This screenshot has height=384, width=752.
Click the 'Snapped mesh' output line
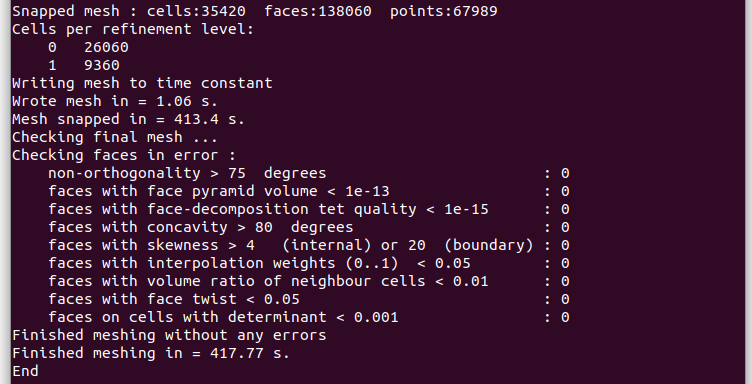point(255,11)
